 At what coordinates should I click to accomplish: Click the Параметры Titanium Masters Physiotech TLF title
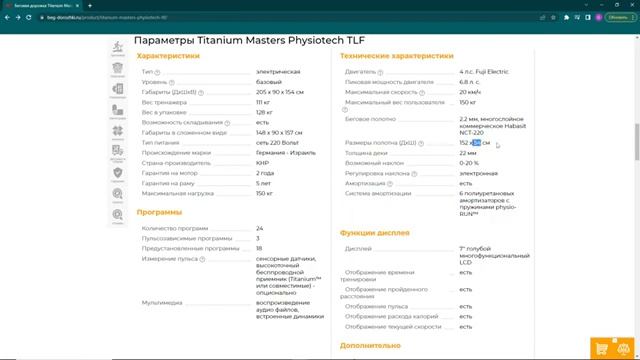coord(249,40)
